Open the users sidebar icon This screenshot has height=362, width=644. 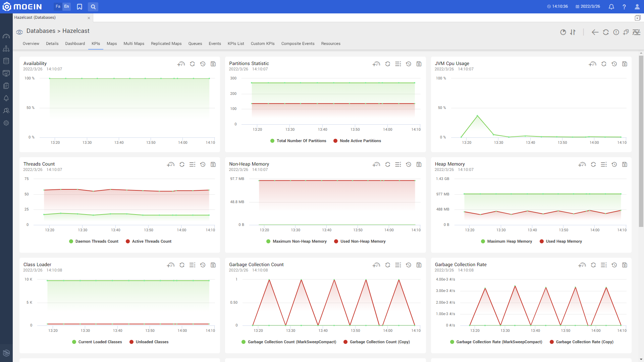tap(6, 111)
